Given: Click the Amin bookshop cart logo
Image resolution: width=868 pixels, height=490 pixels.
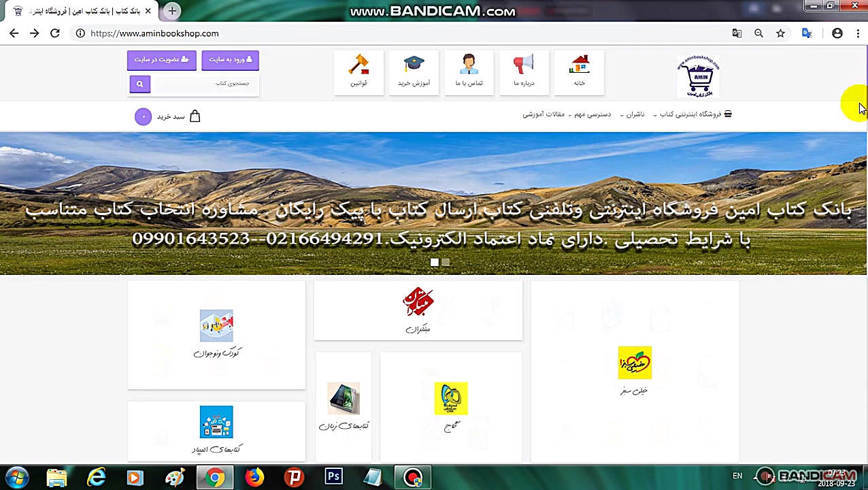Looking at the screenshot, I should [x=699, y=76].
